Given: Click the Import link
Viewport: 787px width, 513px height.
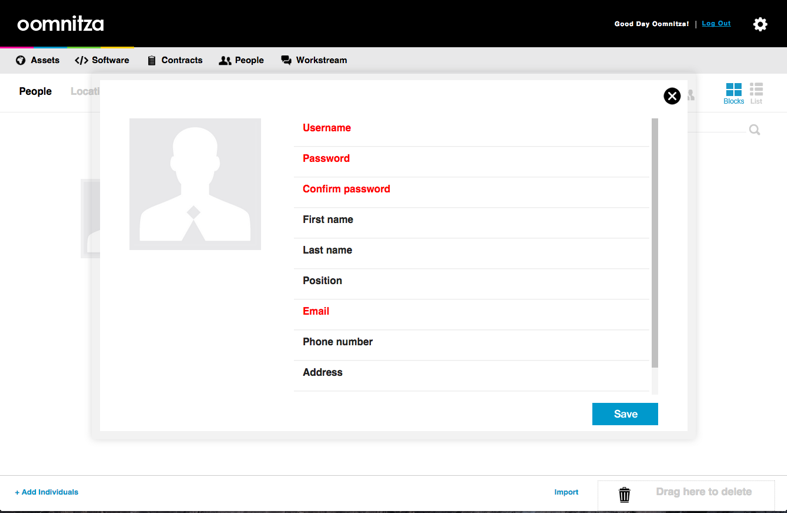Looking at the screenshot, I should coord(566,492).
